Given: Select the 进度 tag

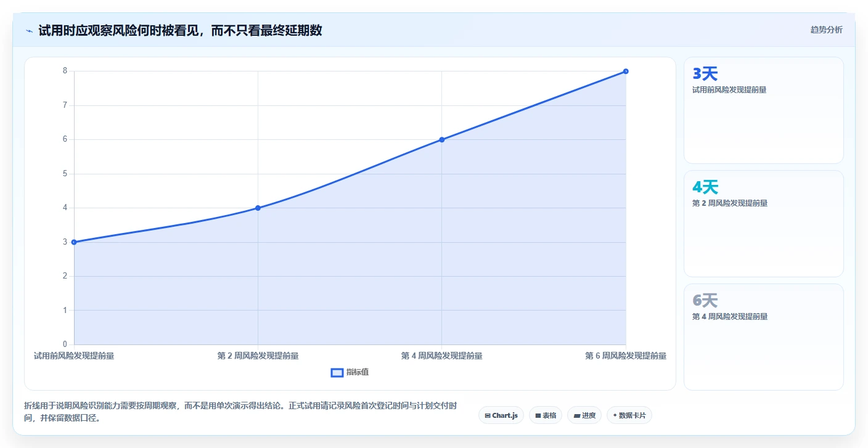Looking at the screenshot, I should [584, 415].
